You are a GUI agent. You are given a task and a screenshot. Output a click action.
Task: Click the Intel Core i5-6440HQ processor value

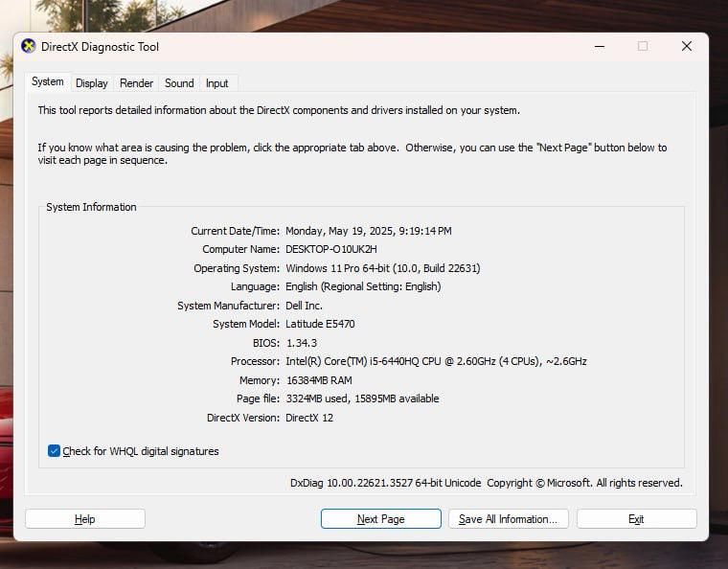(x=436, y=361)
